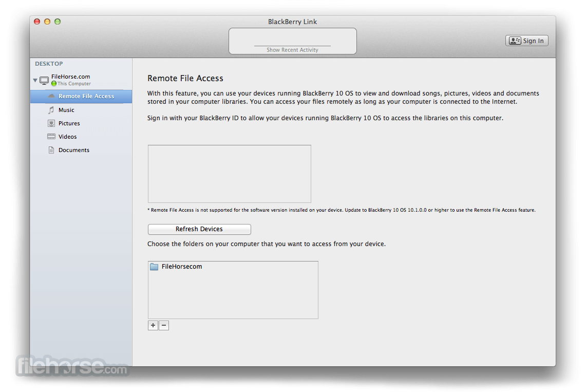This screenshot has height=392, width=586.
Task: Click the Refresh Devices button
Action: click(x=199, y=229)
